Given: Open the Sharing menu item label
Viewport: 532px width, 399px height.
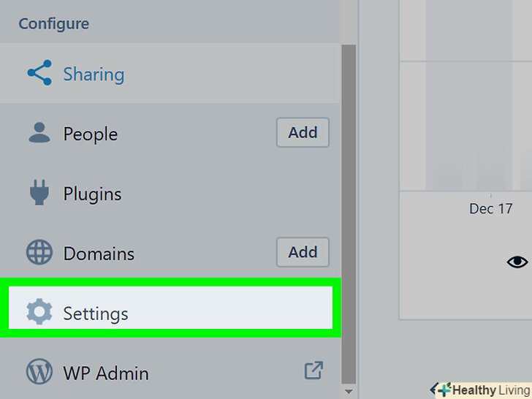Looking at the screenshot, I should 94,75.
